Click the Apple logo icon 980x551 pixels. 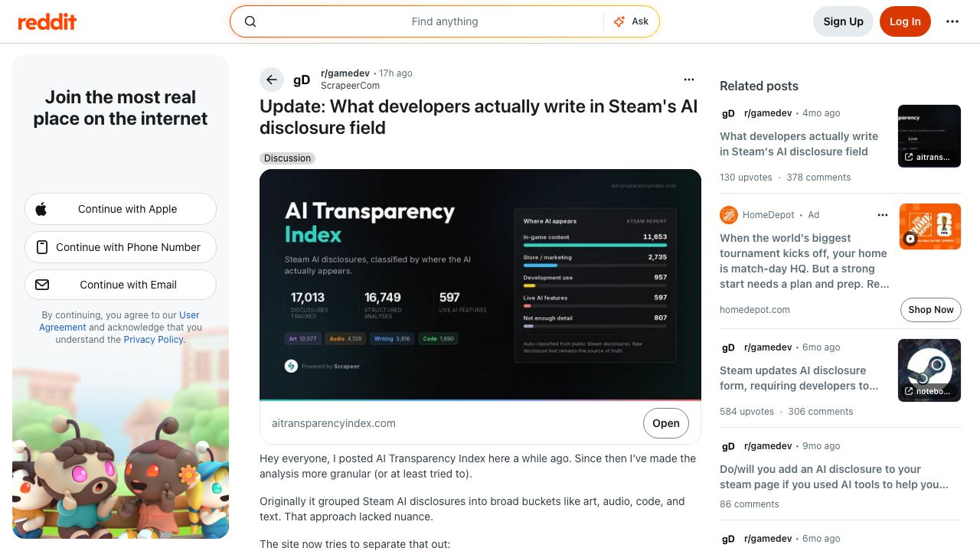[x=41, y=209]
